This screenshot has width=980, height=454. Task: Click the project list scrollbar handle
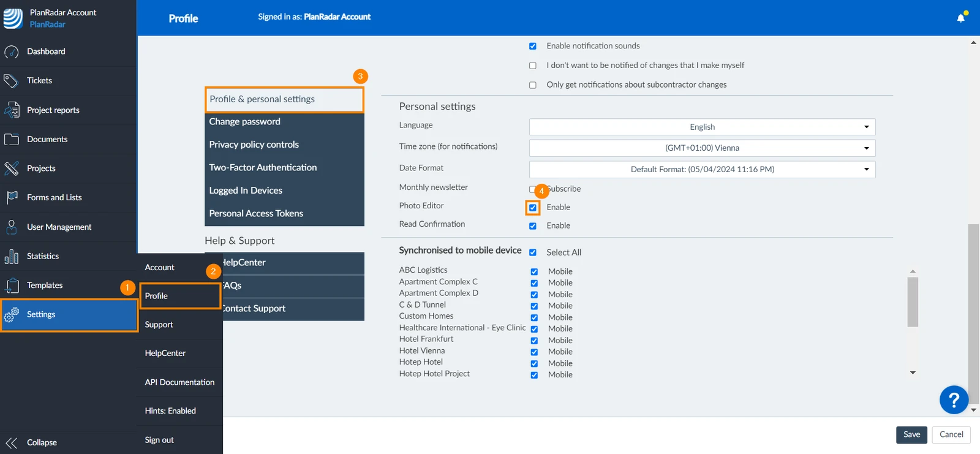coord(913,302)
